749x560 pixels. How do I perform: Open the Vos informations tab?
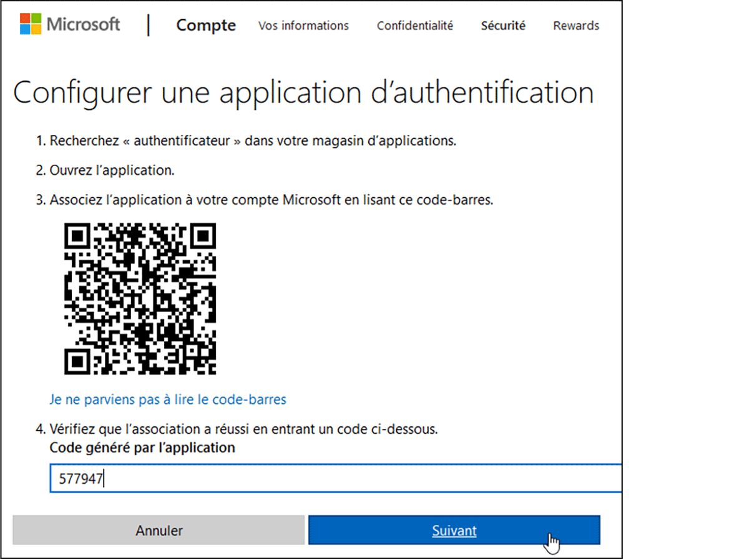coord(303,26)
